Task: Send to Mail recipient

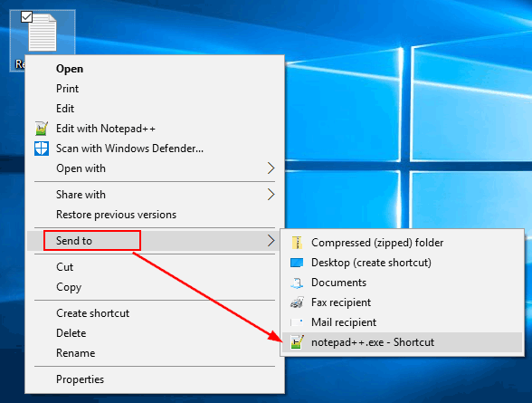Action: pyautogui.click(x=402, y=322)
